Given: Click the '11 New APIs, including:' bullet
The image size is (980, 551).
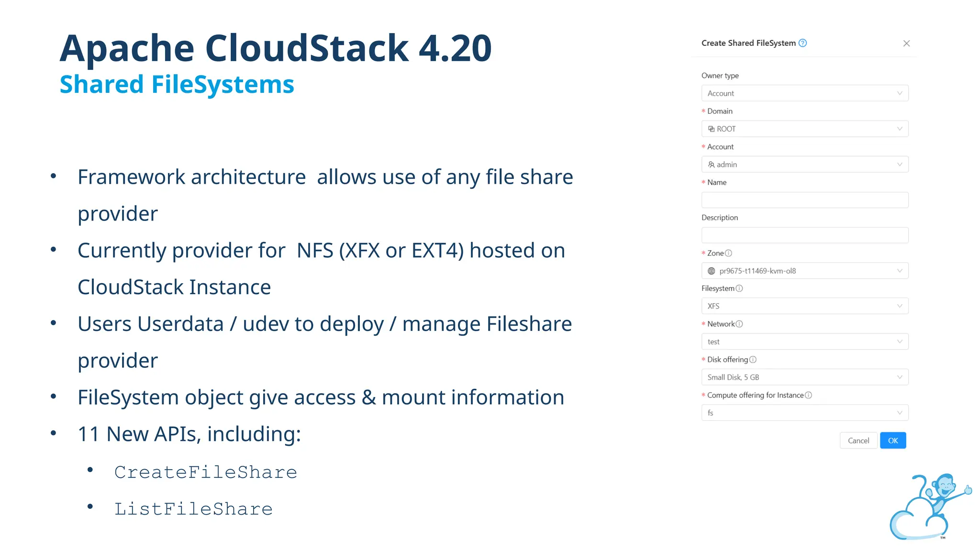Looking at the screenshot, I should (189, 434).
